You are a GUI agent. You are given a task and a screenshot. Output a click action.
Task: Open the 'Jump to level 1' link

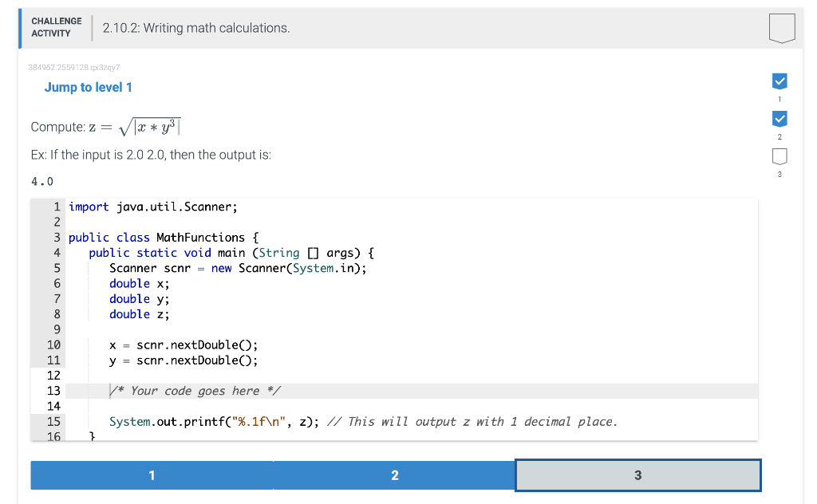click(89, 88)
